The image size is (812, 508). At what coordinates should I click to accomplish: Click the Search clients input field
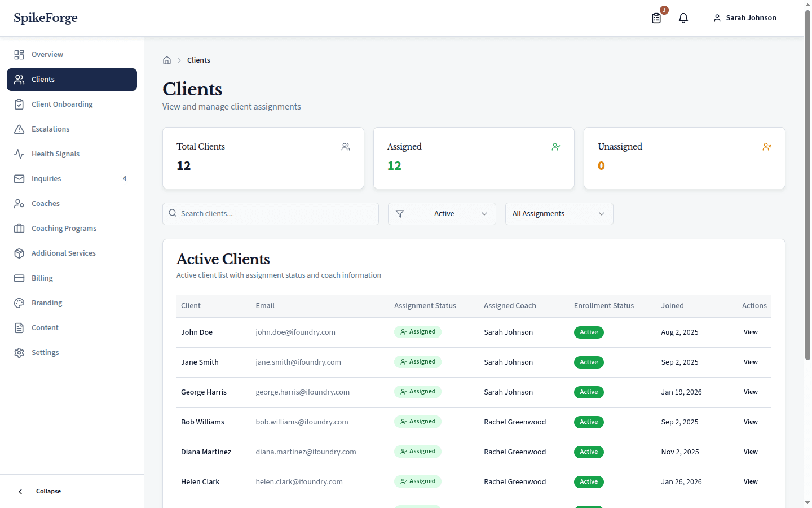pos(270,213)
